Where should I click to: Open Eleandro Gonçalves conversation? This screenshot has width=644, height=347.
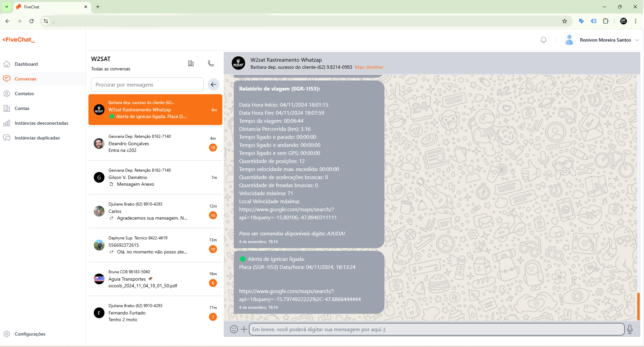(x=155, y=143)
